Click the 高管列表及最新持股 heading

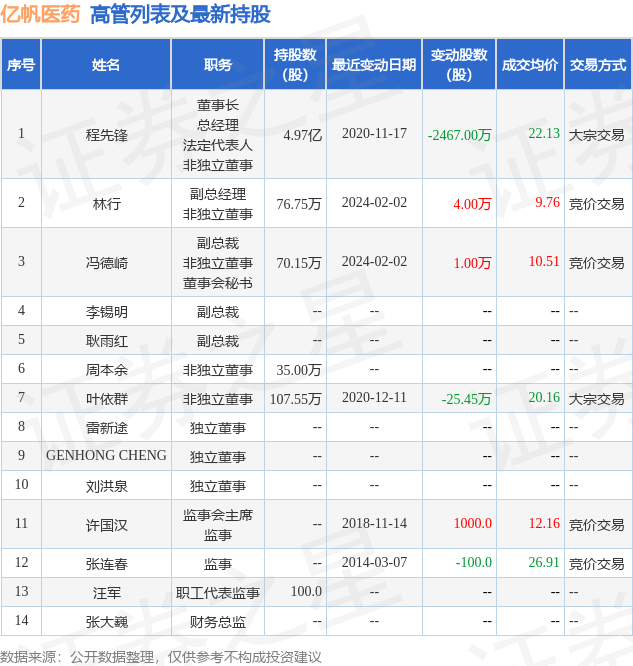(x=180, y=14)
